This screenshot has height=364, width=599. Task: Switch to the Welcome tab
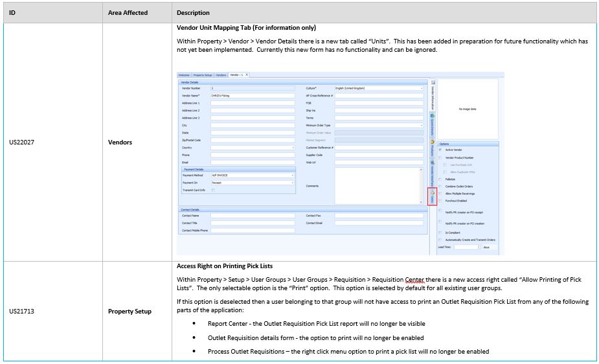coord(185,75)
